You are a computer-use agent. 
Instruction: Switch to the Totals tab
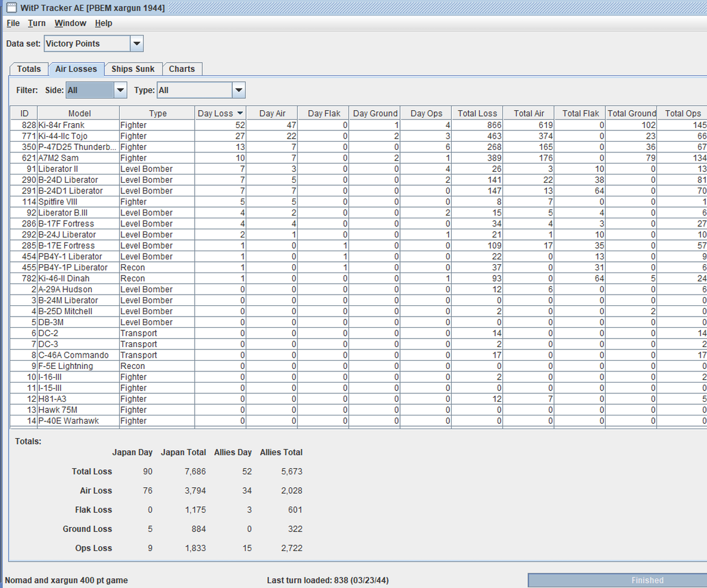point(29,69)
